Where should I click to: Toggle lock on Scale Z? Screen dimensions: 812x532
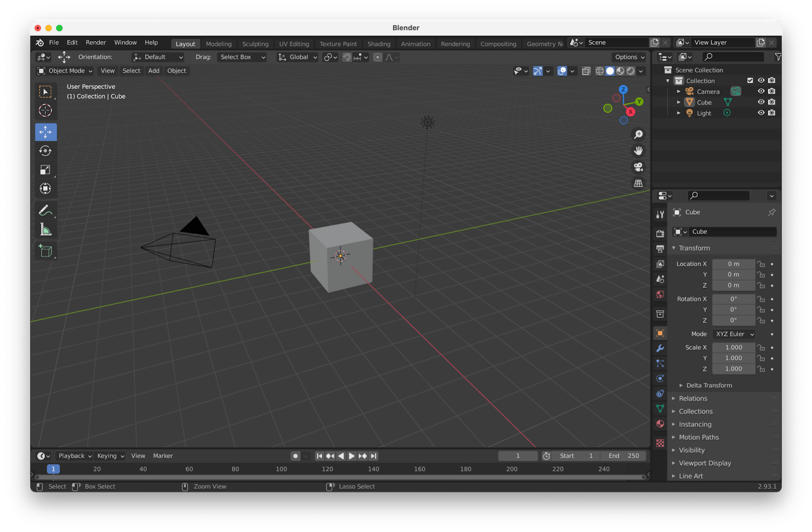pyautogui.click(x=761, y=369)
